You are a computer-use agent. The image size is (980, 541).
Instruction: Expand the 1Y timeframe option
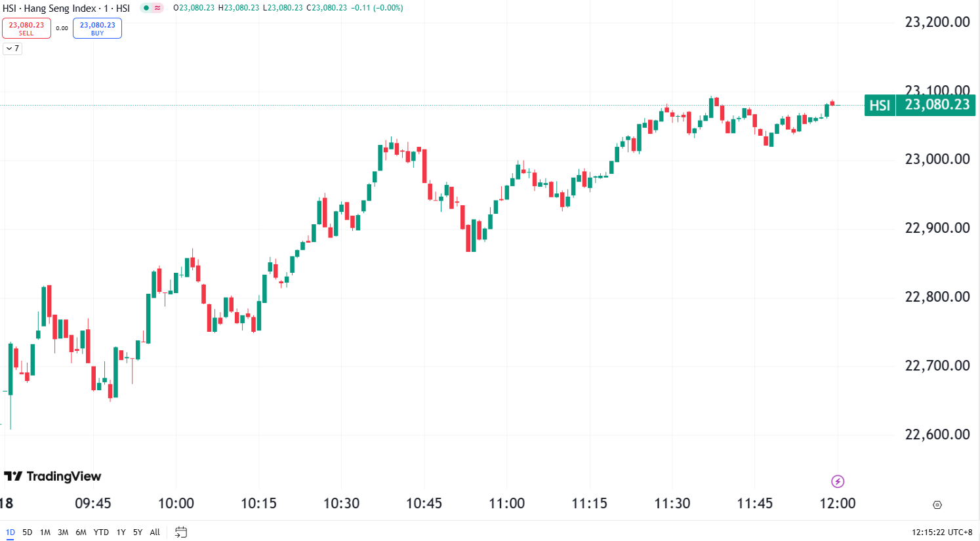(x=120, y=532)
